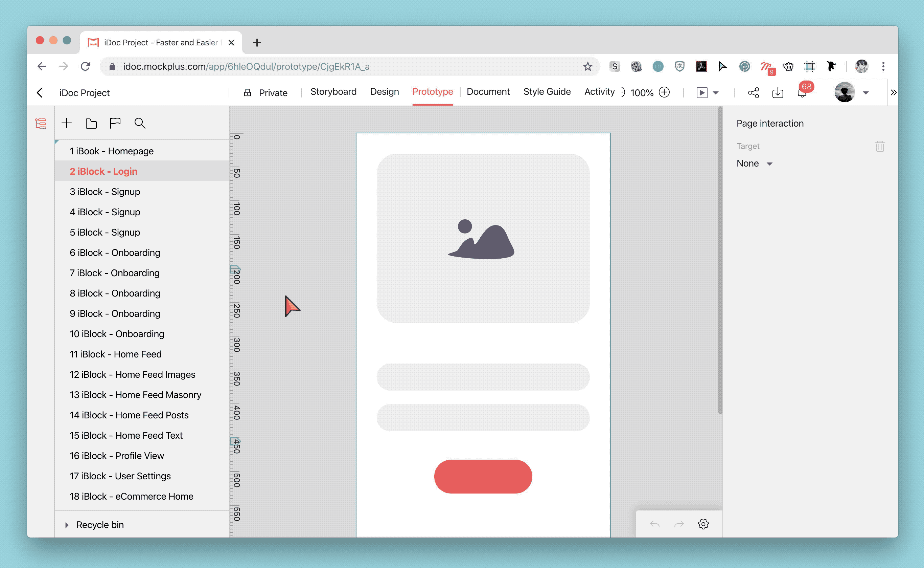Select page 6 iBlock - Onboarding
Screen dimensions: 924x568
142,253
